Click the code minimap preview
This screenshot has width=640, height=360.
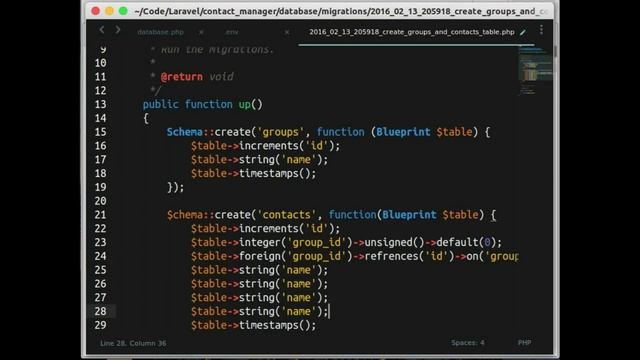click(x=535, y=70)
